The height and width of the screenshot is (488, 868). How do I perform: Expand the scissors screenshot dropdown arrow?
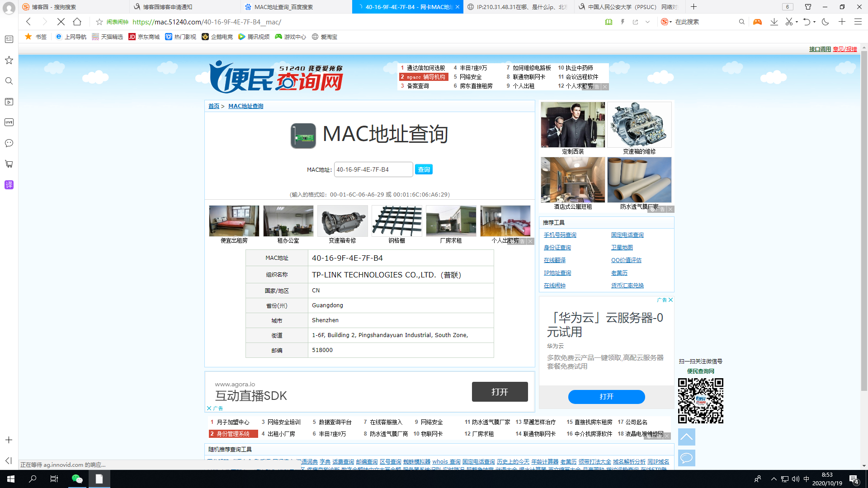[x=797, y=22]
